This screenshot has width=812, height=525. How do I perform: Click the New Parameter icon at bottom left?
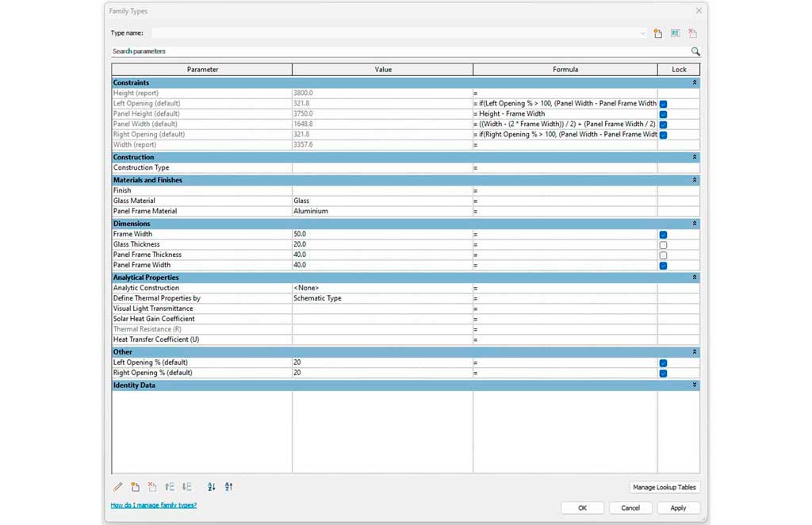pos(136,487)
